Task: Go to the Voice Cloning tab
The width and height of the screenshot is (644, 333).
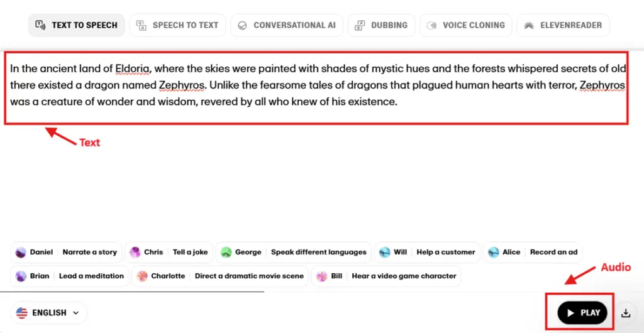Action: tap(465, 25)
